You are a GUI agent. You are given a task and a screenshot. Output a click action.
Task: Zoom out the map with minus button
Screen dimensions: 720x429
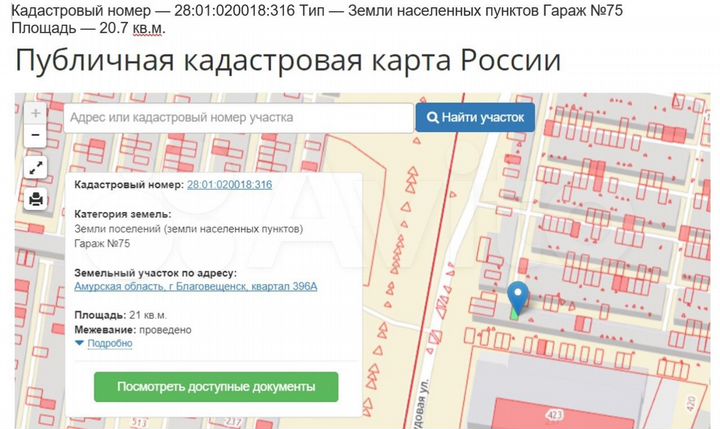(x=35, y=135)
